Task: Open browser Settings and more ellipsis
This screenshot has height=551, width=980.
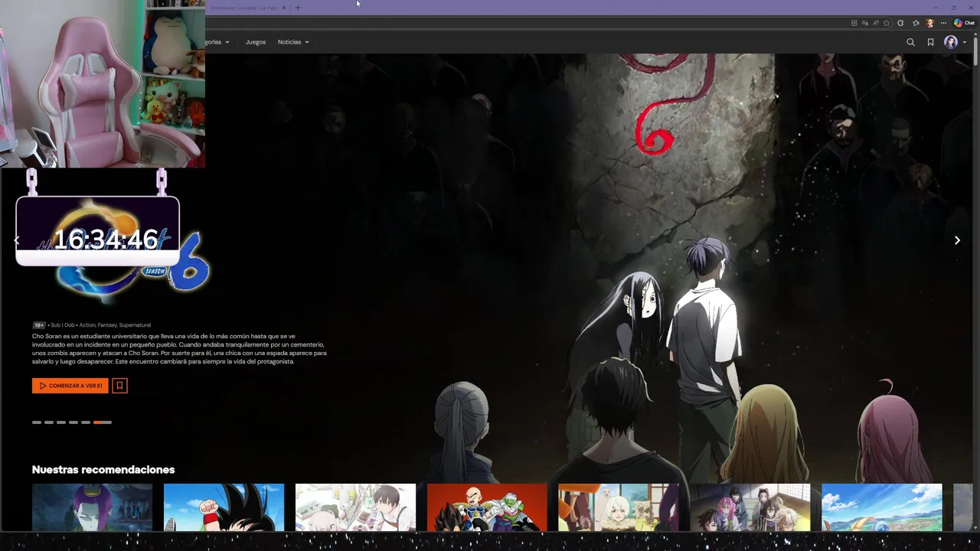Action: (x=943, y=23)
